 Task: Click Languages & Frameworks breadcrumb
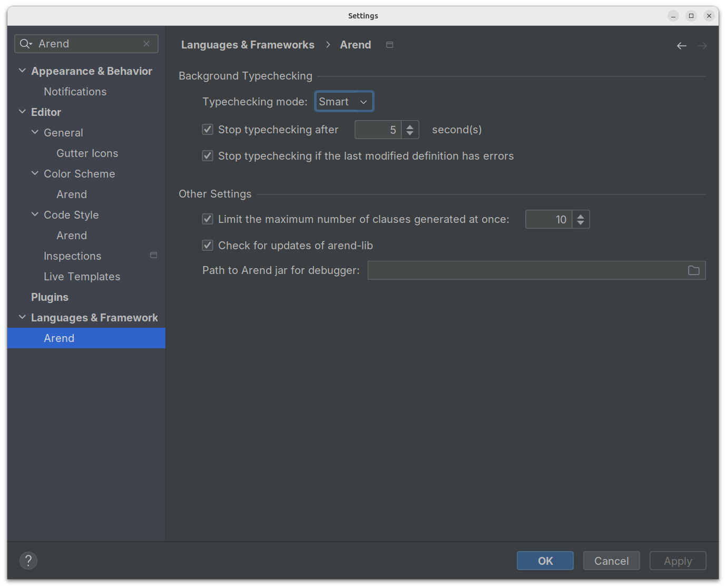[x=248, y=45]
